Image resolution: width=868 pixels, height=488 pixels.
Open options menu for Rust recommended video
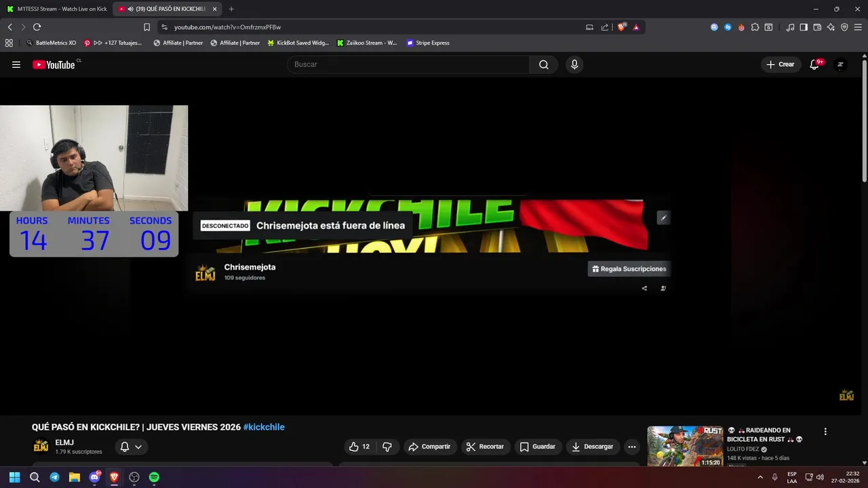point(825,432)
